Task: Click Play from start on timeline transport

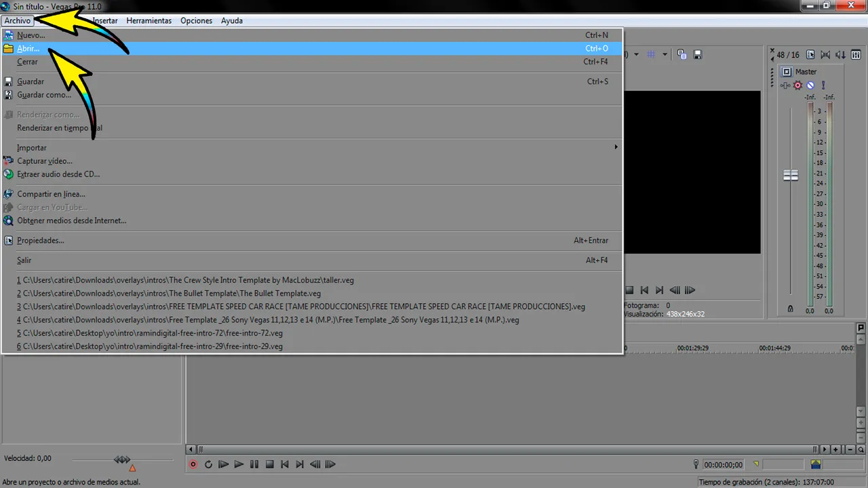Action: point(223,464)
